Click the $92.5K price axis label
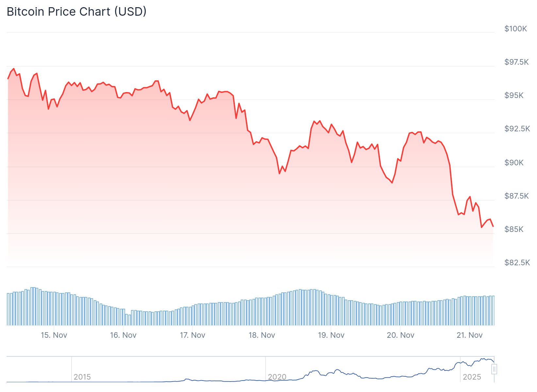The width and height of the screenshot is (537, 392). point(517,129)
